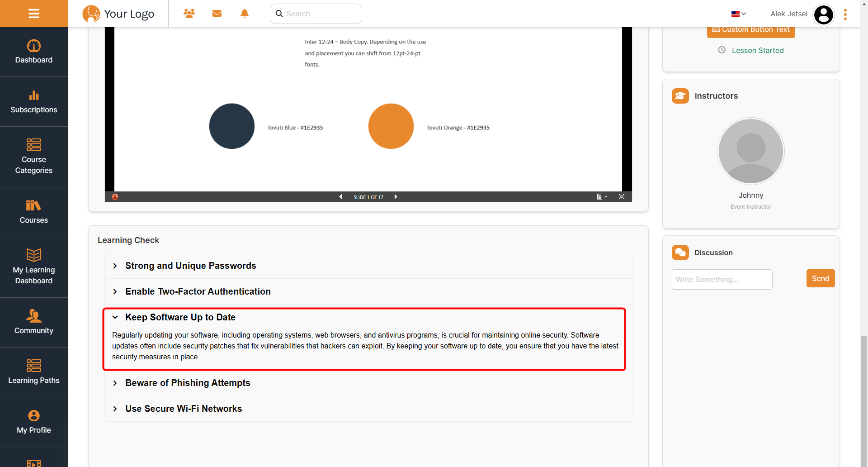The width and height of the screenshot is (868, 467).
Task: Open the slide viewer menu dropdown
Action: click(x=602, y=197)
